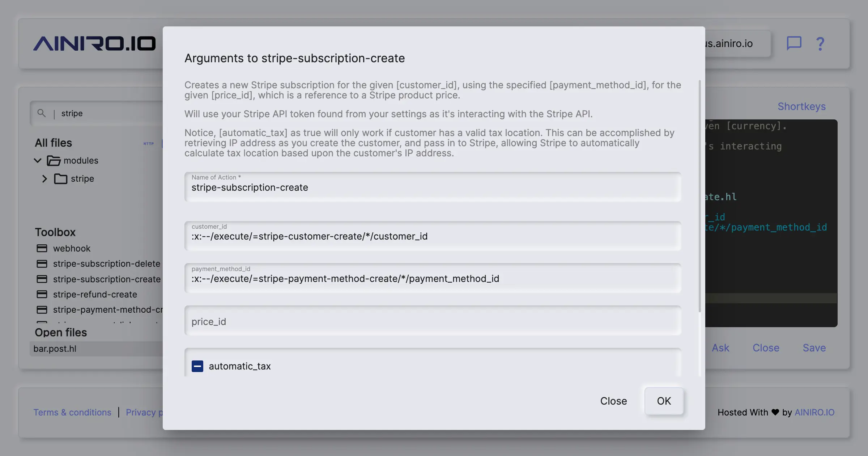Open the feedback chat bubble icon
868x456 pixels.
click(x=794, y=43)
